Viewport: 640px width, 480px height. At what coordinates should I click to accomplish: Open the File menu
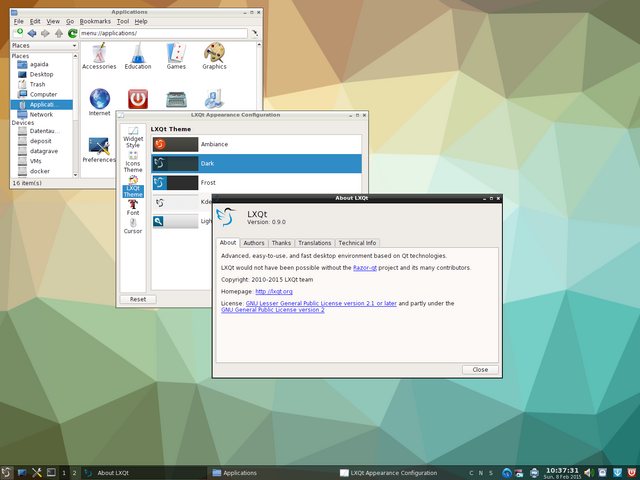[19, 21]
